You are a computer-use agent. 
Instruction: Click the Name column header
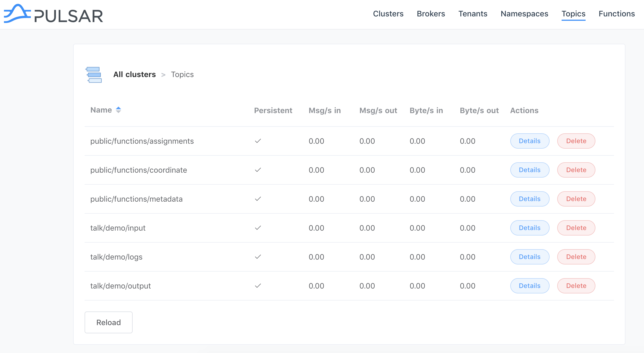coord(101,110)
